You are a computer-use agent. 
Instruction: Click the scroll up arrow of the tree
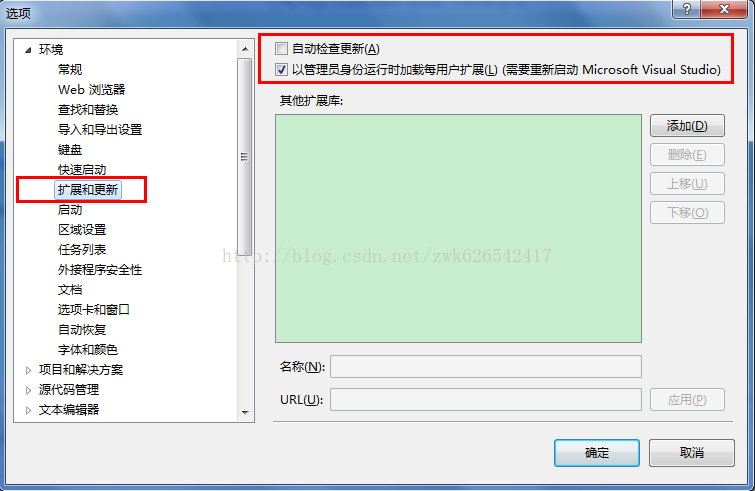point(245,49)
